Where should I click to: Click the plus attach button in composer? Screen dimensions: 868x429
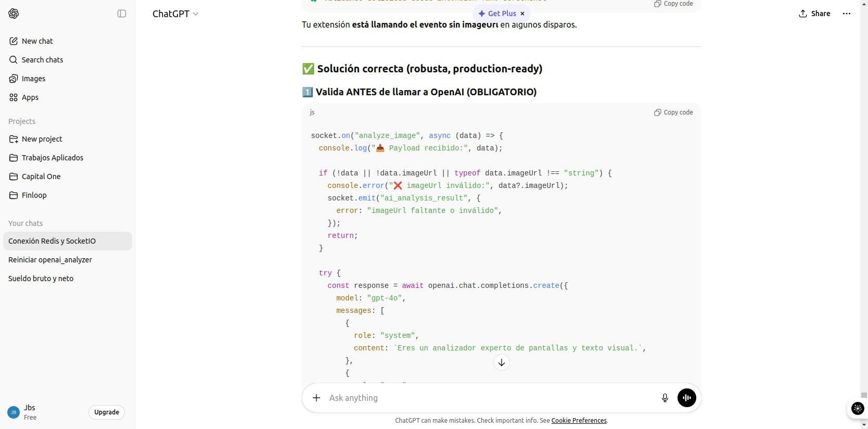[316, 398]
